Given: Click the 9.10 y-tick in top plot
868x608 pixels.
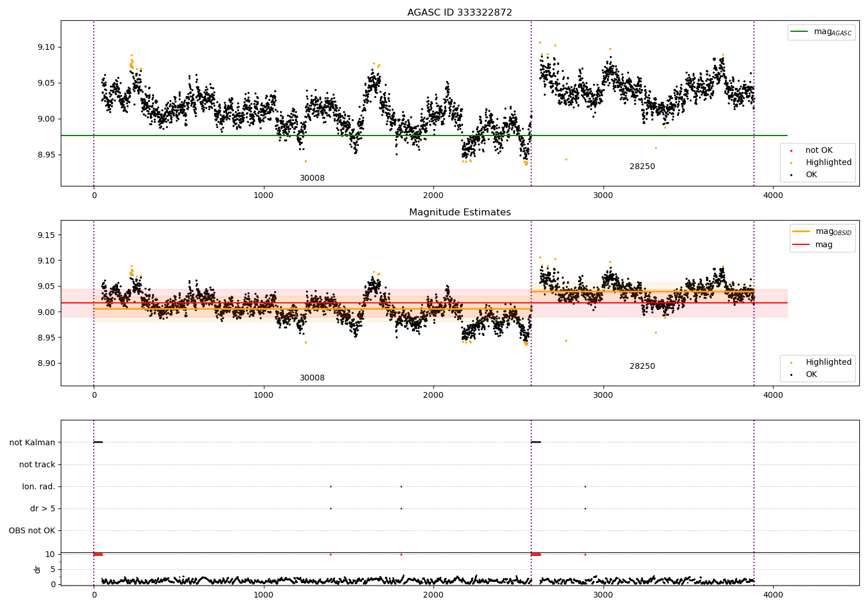Looking at the screenshot, I should pos(45,47).
